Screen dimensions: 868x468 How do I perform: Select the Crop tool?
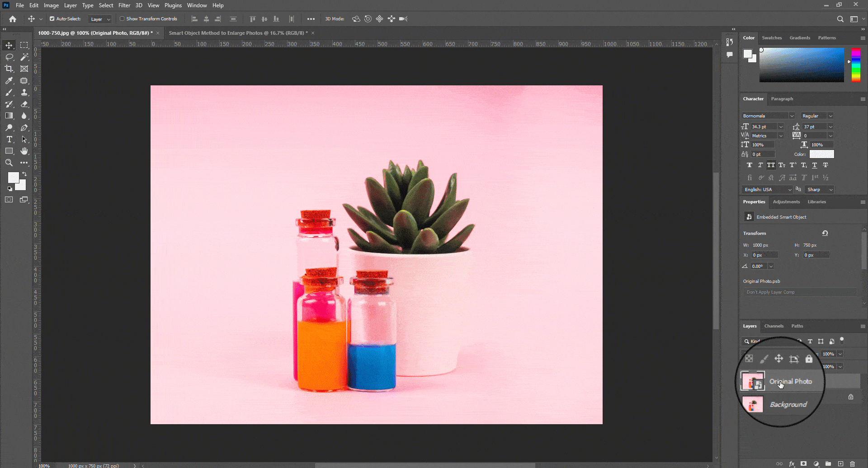[x=9, y=69]
